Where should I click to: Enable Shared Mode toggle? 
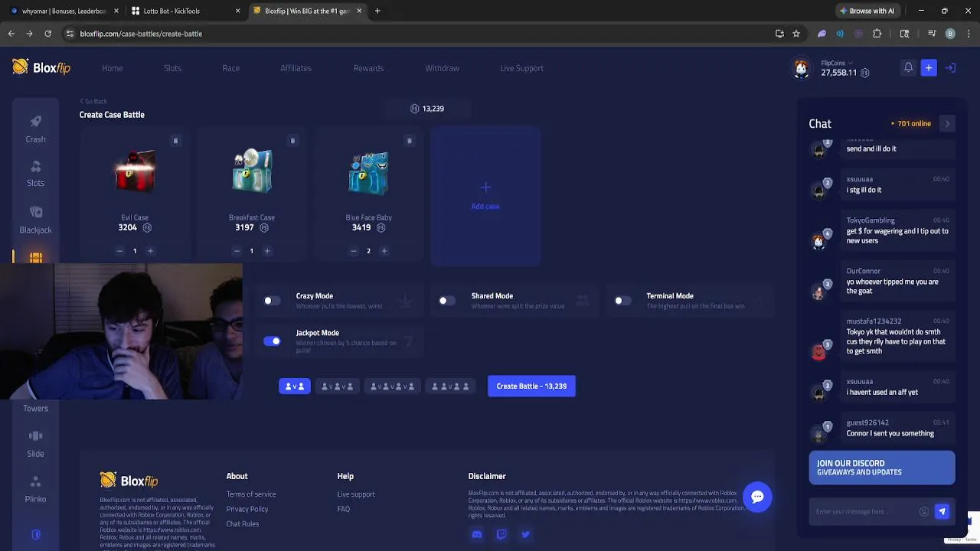[x=446, y=301]
